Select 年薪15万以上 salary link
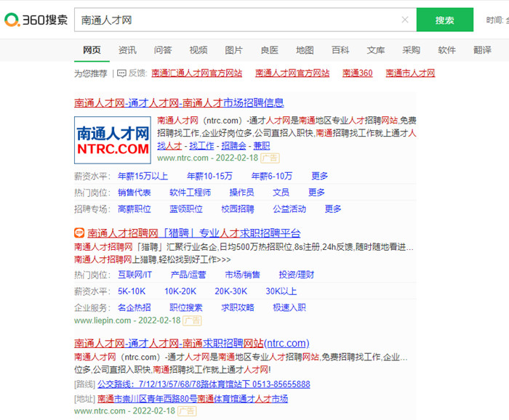Viewport: 509px width, 420px height. pyautogui.click(x=143, y=176)
